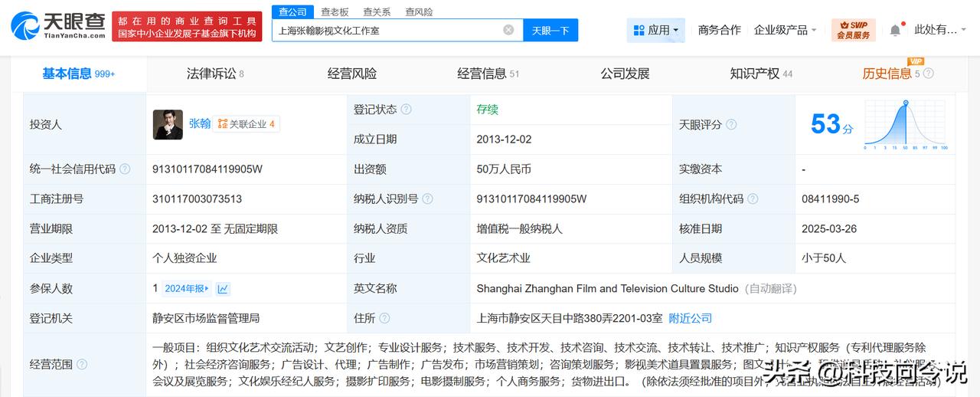The image size is (980, 397).
Task: Open the notification bell icon
Action: [895, 31]
